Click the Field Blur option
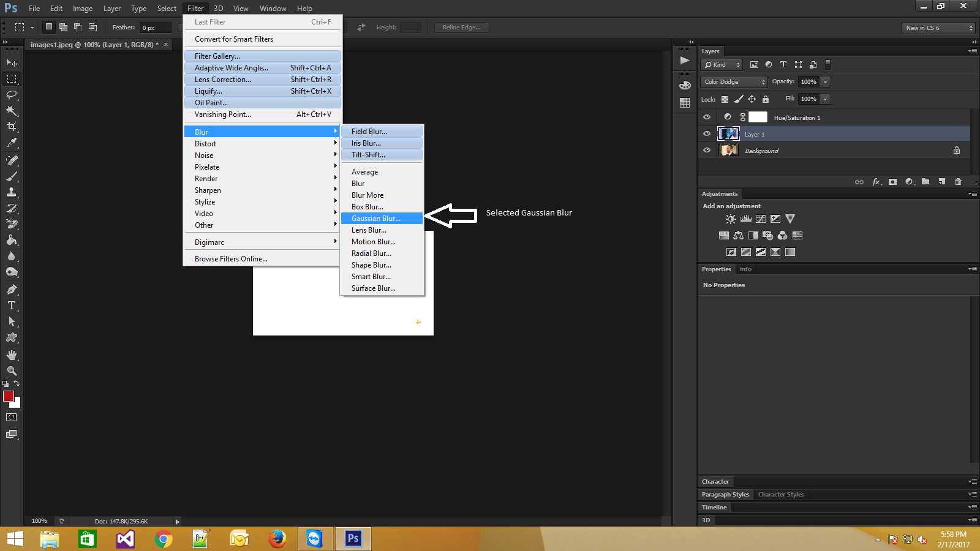This screenshot has width=980, height=551. tap(382, 132)
